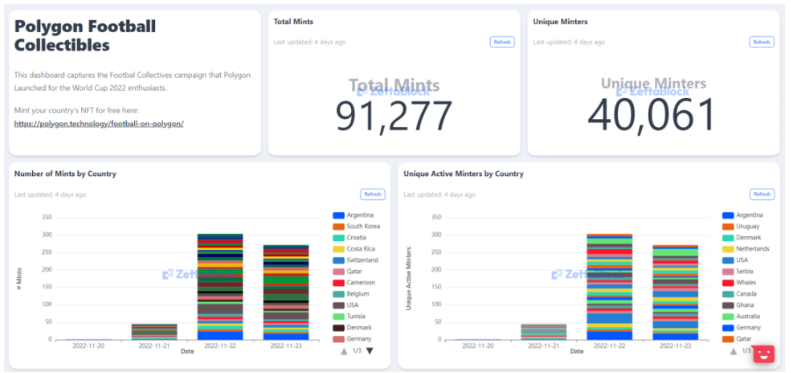Go to previous legend page in Number of Mints chart

tap(344, 351)
